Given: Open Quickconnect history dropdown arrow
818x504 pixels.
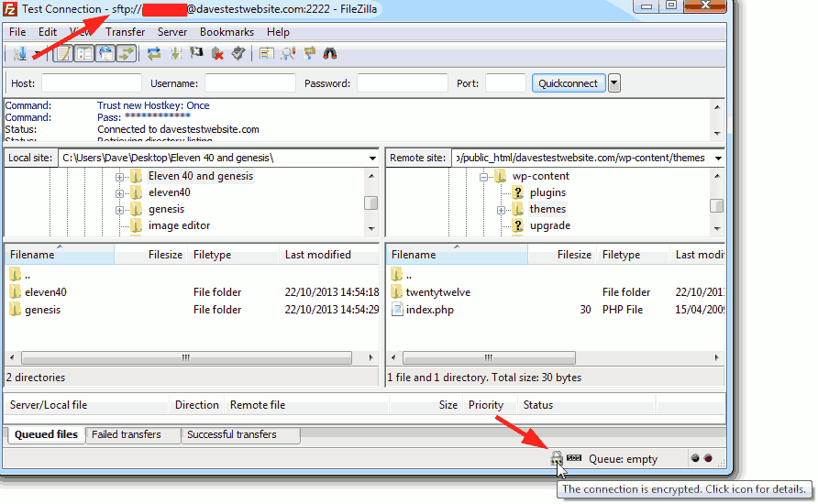Looking at the screenshot, I should 614,82.
